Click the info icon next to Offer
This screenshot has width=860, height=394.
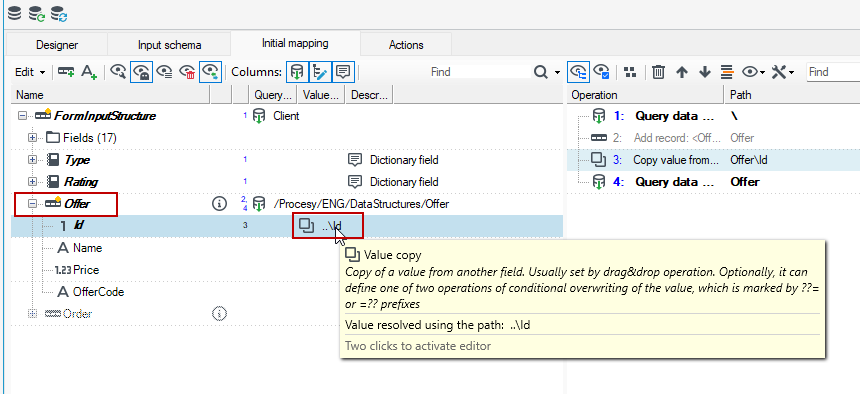click(219, 204)
